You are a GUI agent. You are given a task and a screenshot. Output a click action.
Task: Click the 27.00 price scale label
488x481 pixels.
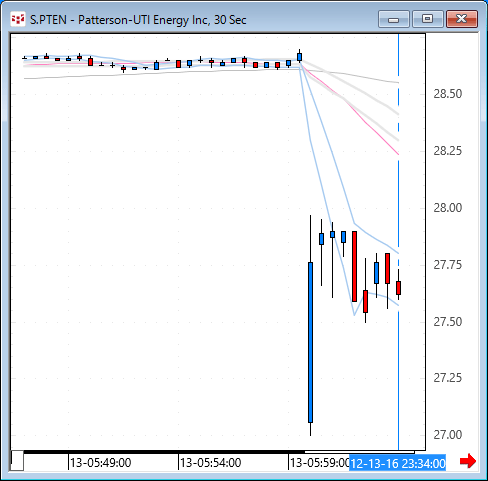(447, 435)
